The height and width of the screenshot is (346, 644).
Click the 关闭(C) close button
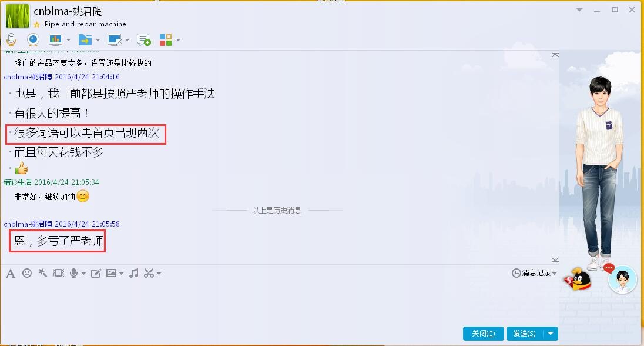point(484,333)
